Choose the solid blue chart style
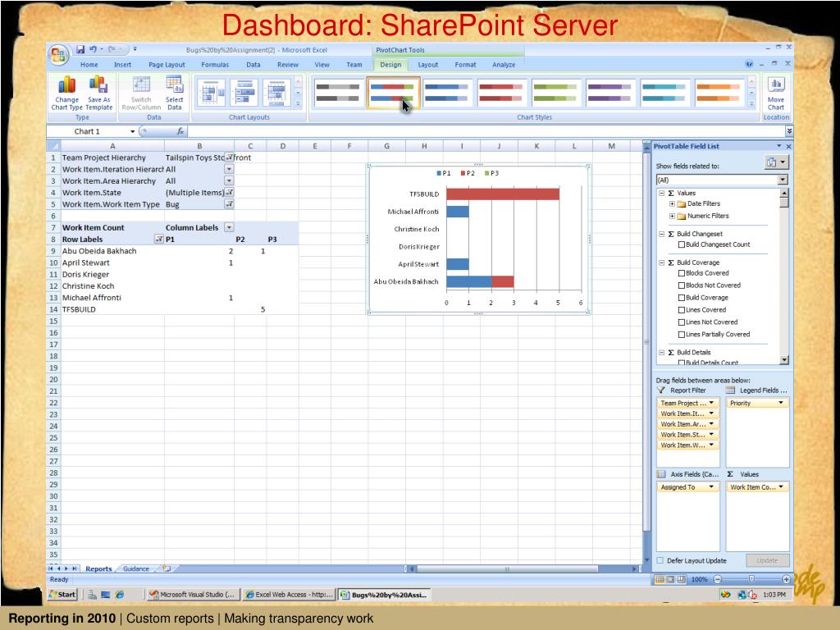 tap(447, 92)
